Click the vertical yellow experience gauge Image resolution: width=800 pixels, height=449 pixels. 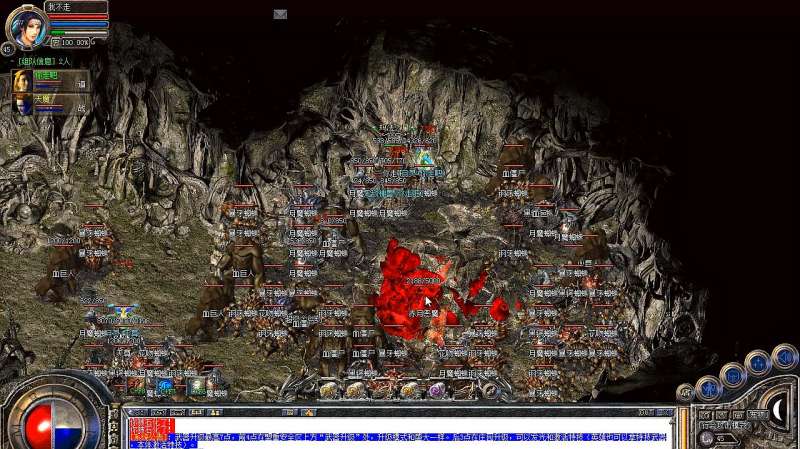tap(684, 429)
